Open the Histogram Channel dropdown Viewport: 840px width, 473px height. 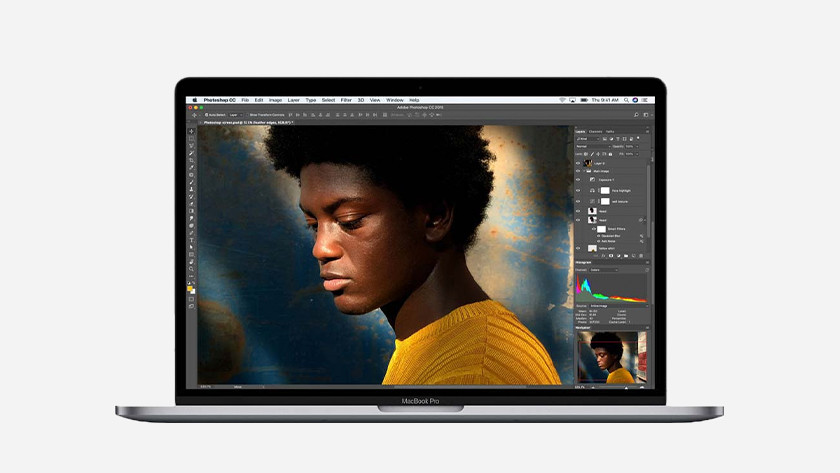(x=604, y=270)
